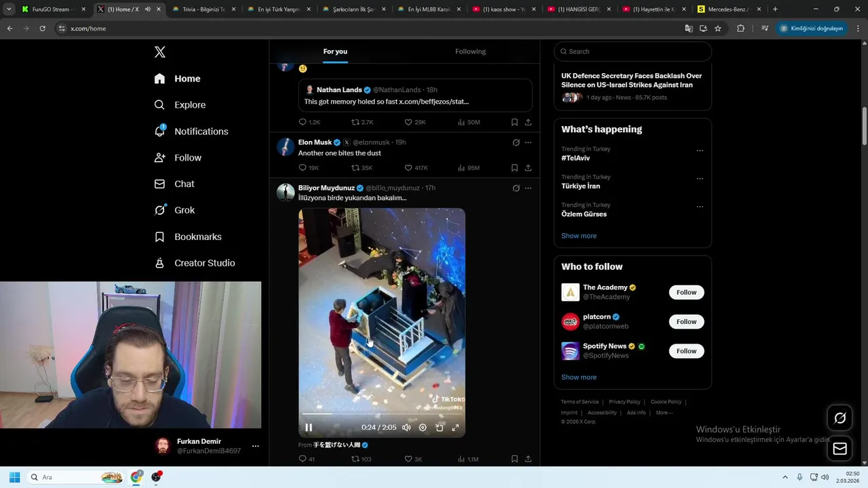868x488 pixels.
Task: Mute the video sound
Action: point(406,428)
